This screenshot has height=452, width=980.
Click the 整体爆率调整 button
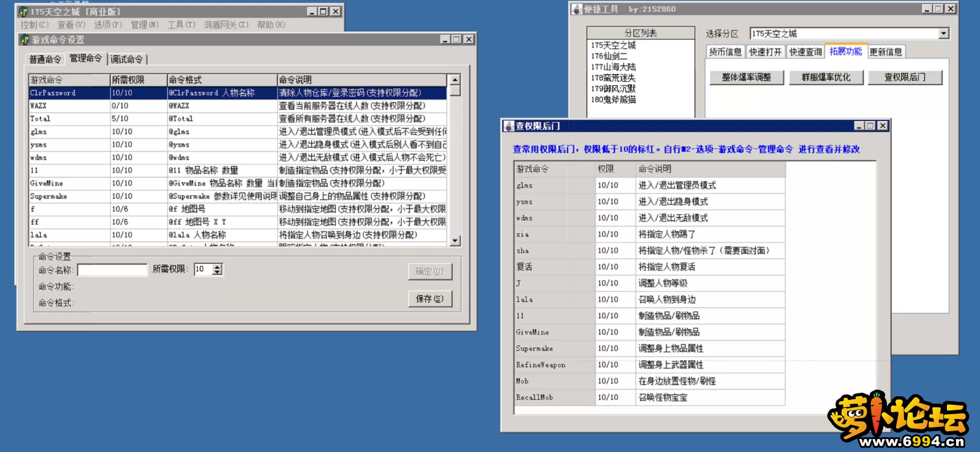[x=746, y=77]
